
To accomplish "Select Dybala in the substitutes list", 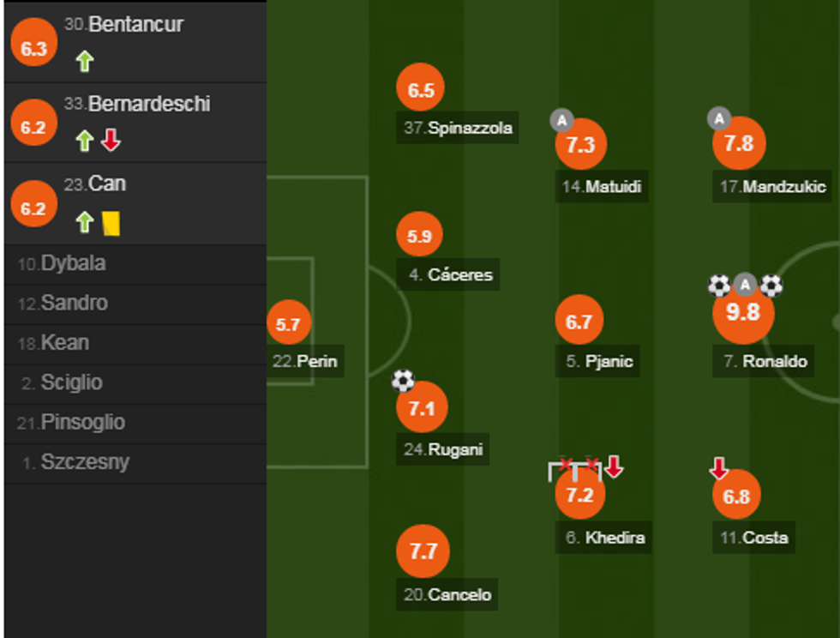I will click(x=74, y=263).
